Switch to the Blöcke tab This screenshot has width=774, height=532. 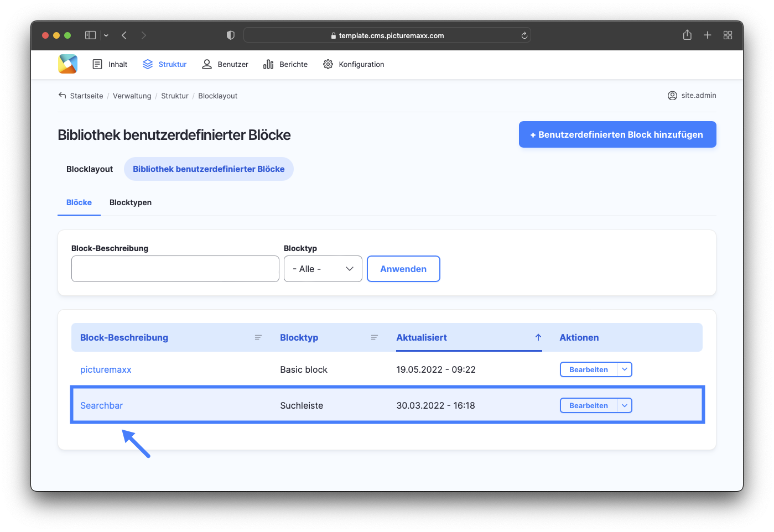tap(79, 202)
